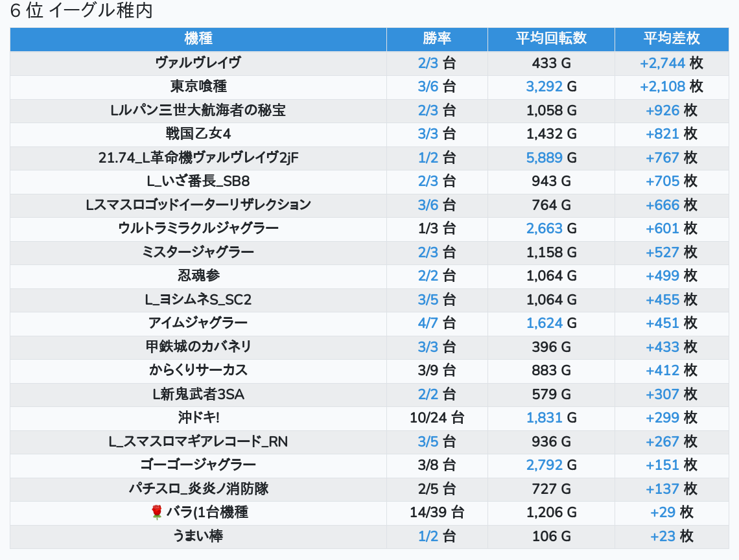Screen dimensions: 739x560
Task: Click the +926 link for Lルパン三世大航海者の秘宝
Action: 662,110
